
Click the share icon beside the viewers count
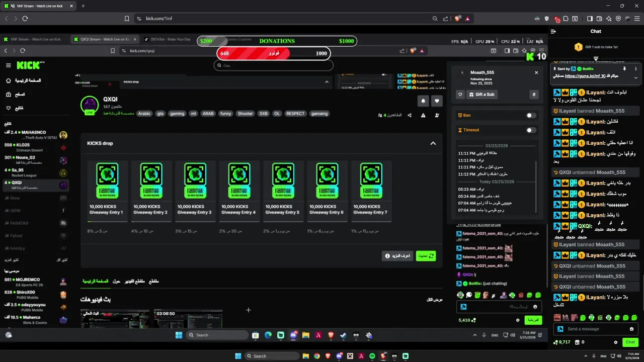(x=410, y=115)
